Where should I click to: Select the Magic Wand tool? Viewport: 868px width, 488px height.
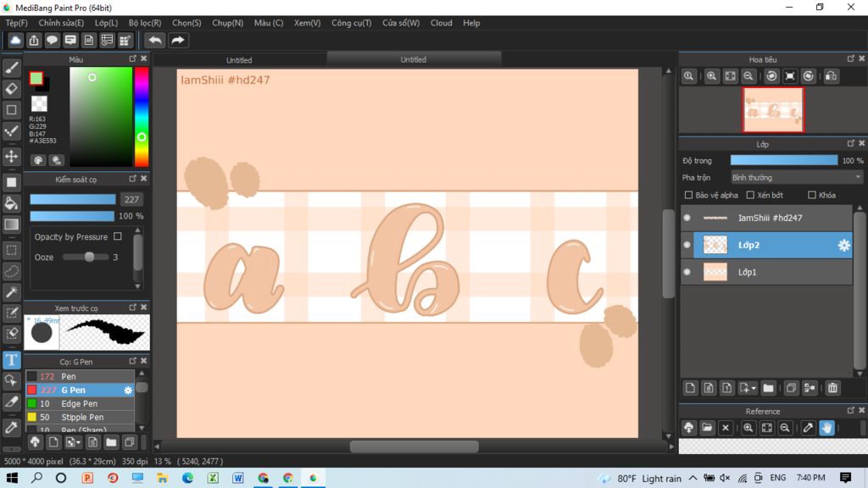coord(11,292)
